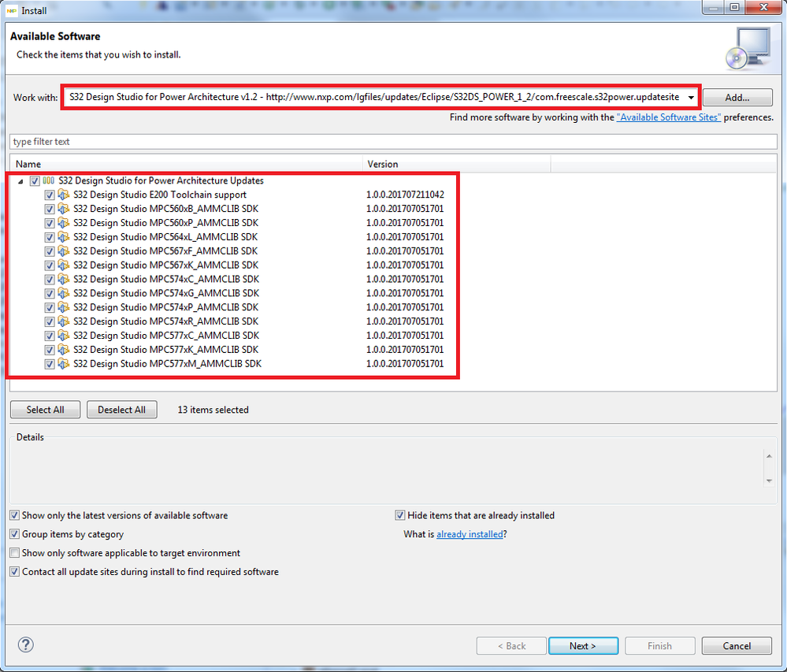Screen dimensions: 787x672
Task: Click the feature icon of MPC574xR_AMMCLIB SDK
Action: point(64,321)
